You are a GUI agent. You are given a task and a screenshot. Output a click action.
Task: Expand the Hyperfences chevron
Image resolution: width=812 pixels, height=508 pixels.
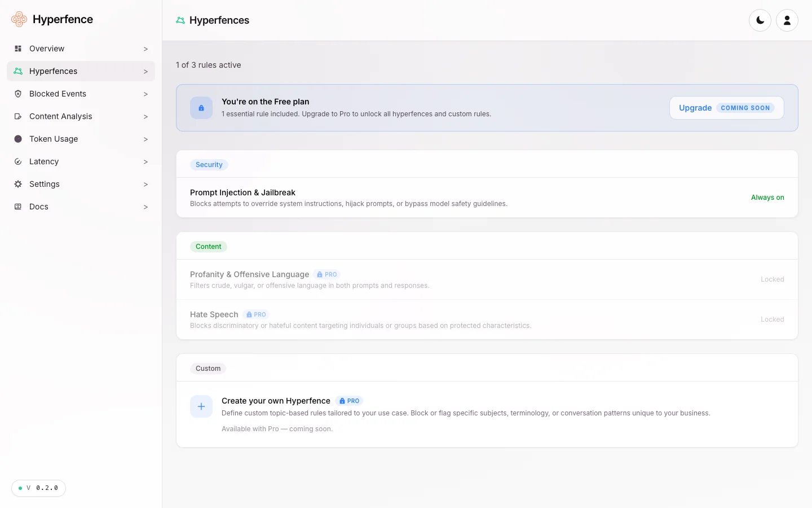tap(145, 72)
